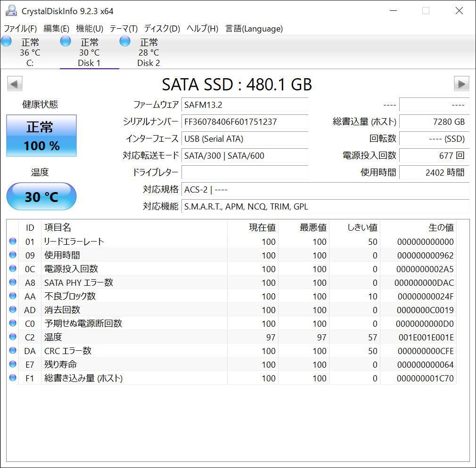Open the ファイル(F) menu

20,29
